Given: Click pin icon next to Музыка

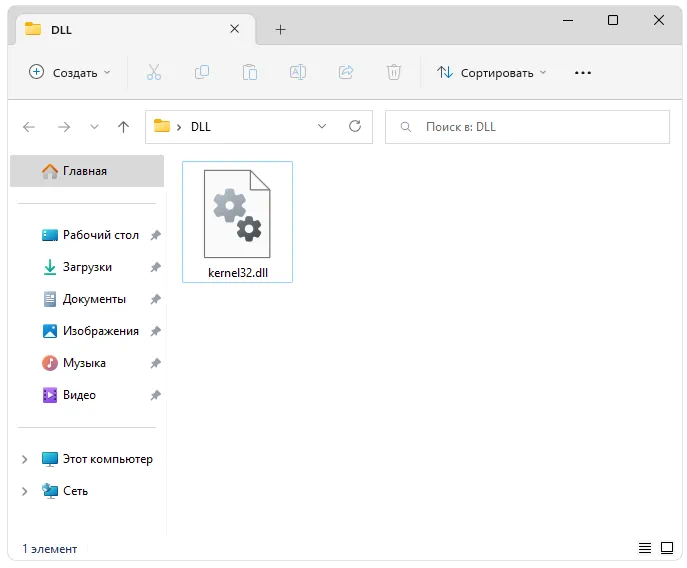Looking at the screenshot, I should [x=156, y=363].
